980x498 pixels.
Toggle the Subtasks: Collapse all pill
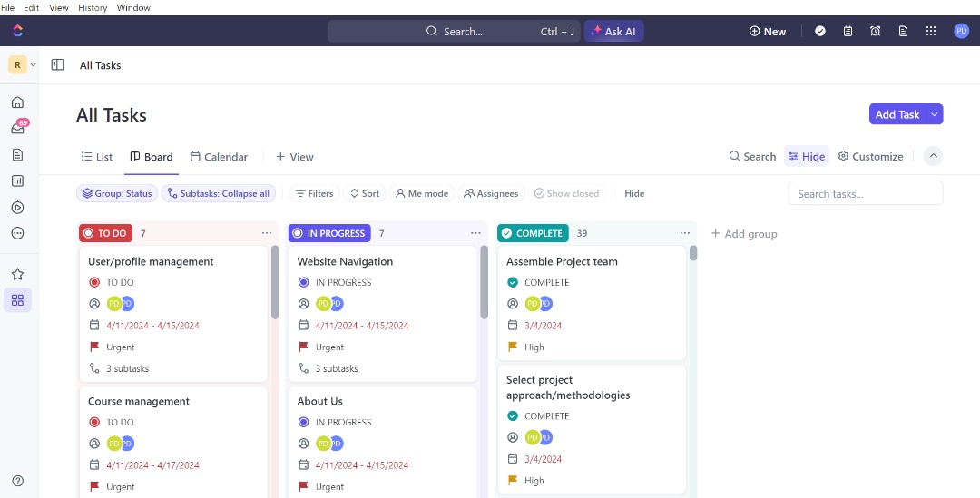click(219, 193)
